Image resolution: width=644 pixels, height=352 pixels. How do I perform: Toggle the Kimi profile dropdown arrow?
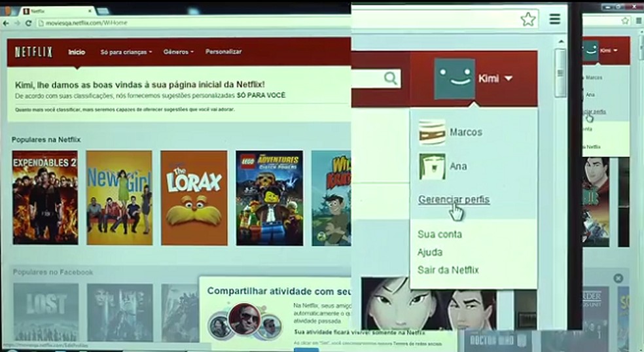pyautogui.click(x=508, y=78)
